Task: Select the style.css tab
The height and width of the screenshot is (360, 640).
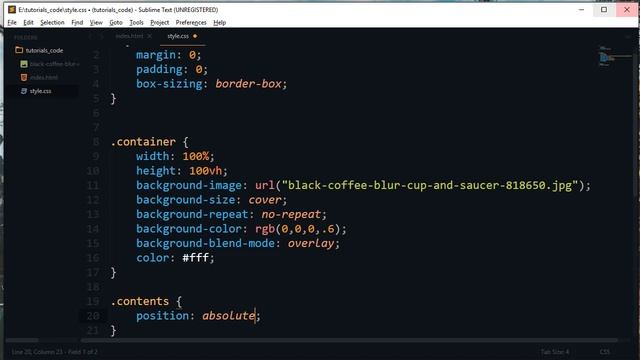Action: (178, 36)
